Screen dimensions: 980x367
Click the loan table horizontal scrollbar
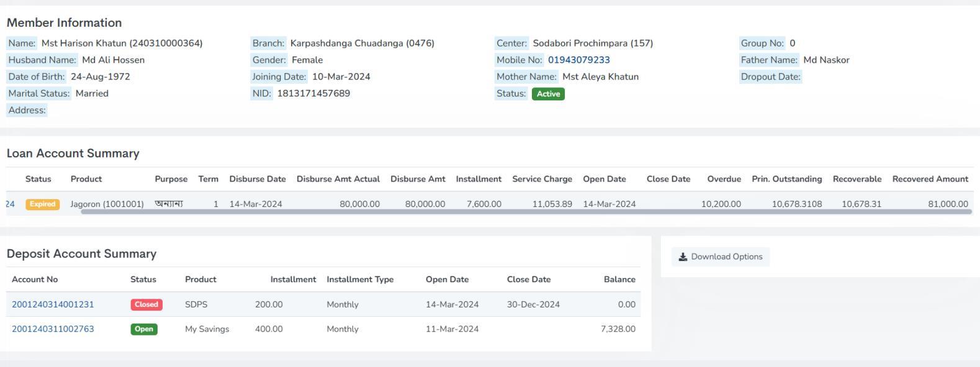pos(526,212)
